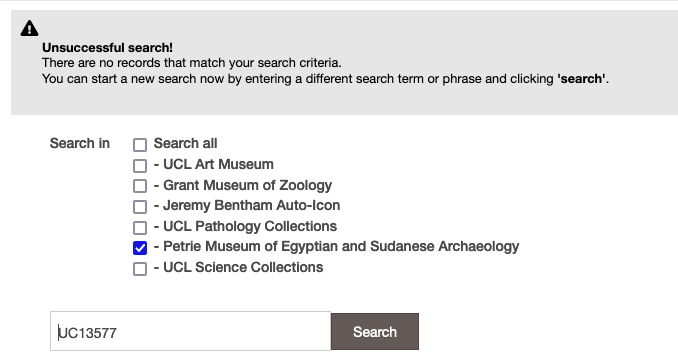
Task: Tick Grant Museum of Zoology checkbox
Action: point(140,186)
